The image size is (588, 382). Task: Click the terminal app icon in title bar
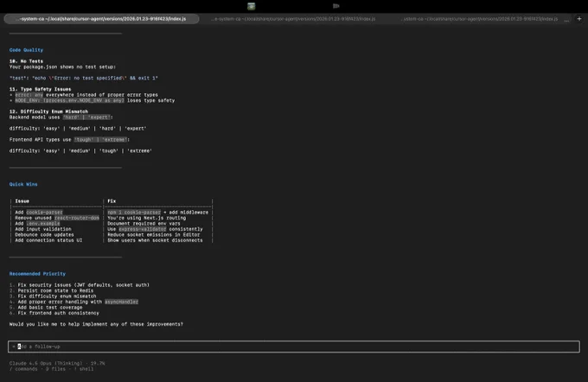coord(252,6)
